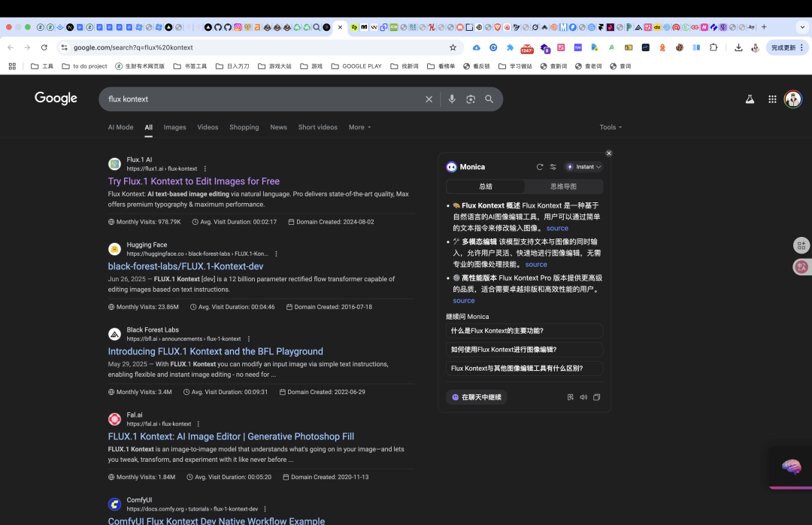This screenshot has width=812, height=525.
Task: Open the Tools dropdown
Action: (x=611, y=127)
